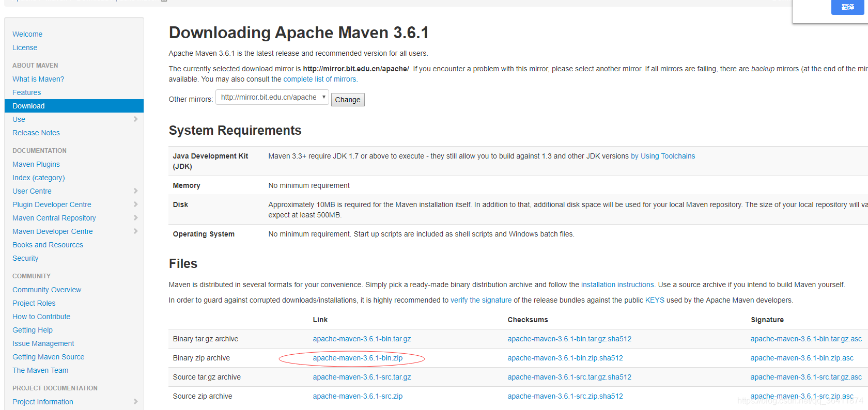Image resolution: width=868 pixels, height=410 pixels.
Task: Open bin.zip.asc signature link
Action: (x=802, y=358)
